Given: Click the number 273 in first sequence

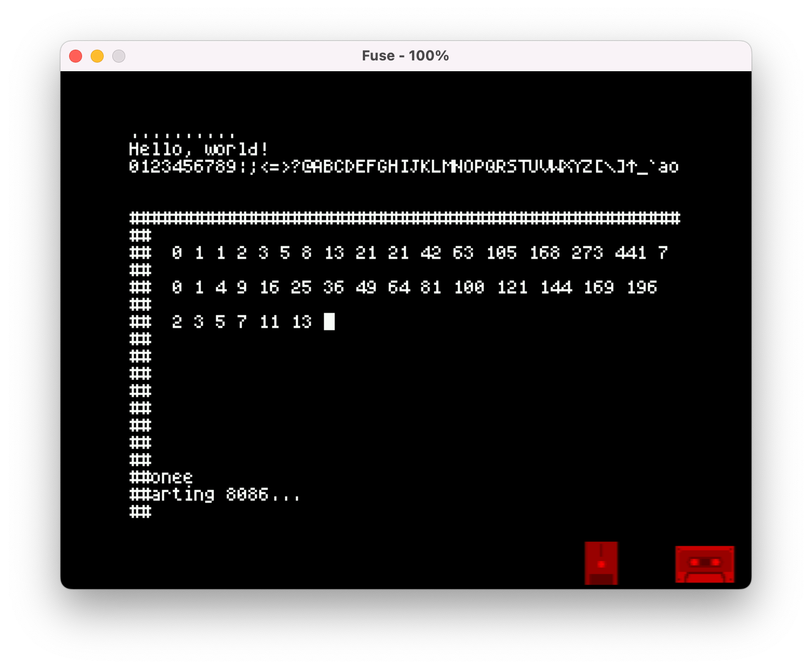Looking at the screenshot, I should [587, 252].
